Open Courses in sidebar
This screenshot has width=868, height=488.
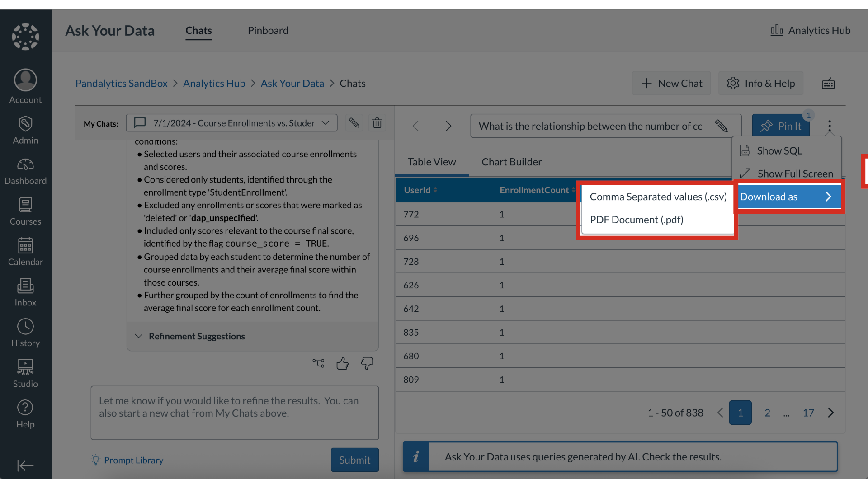click(25, 211)
